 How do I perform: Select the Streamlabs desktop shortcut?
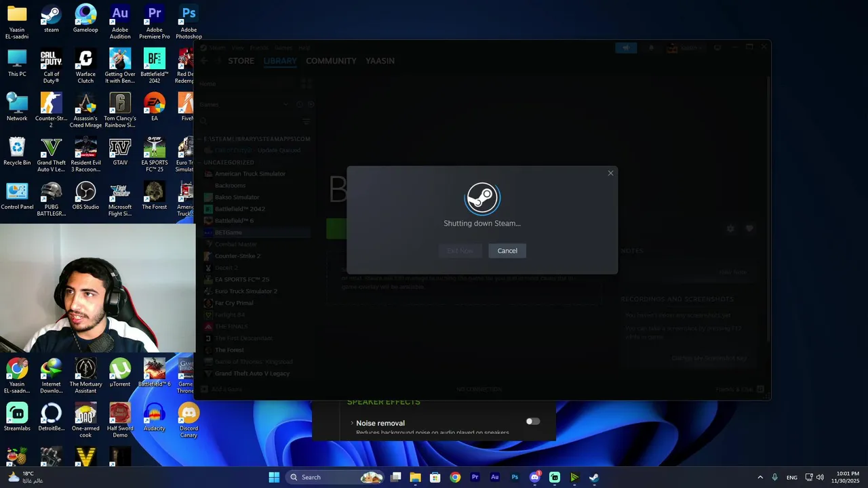tap(17, 416)
